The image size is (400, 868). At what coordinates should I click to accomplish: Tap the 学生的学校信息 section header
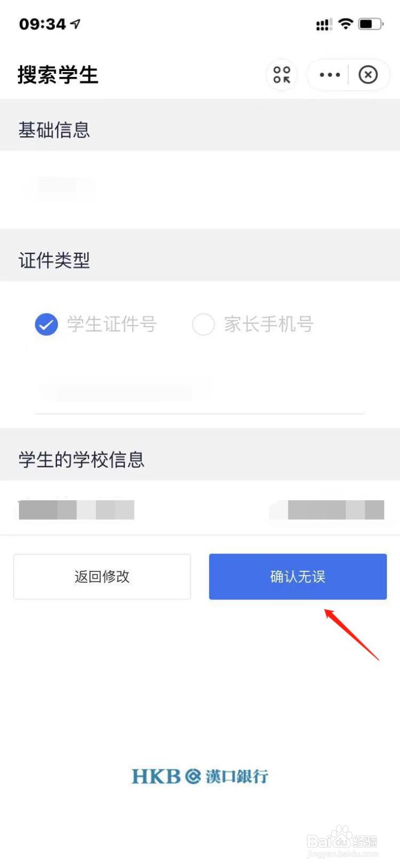[x=81, y=459]
